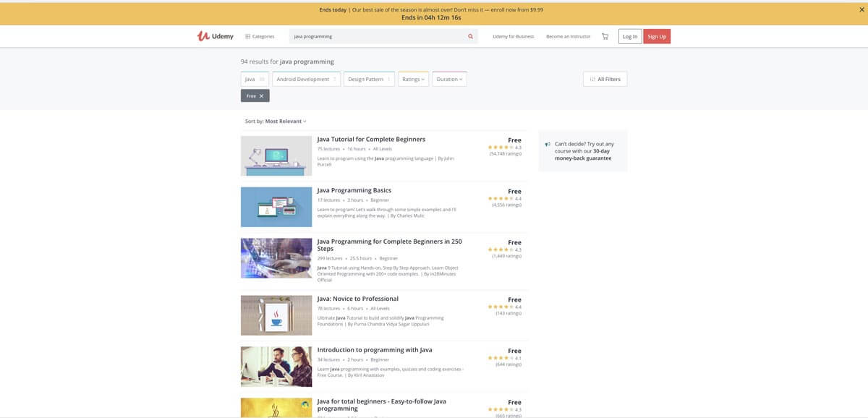Viewport: 868px width, 418px height.
Task: Click the megaphone icon in money-back box
Action: point(548,145)
